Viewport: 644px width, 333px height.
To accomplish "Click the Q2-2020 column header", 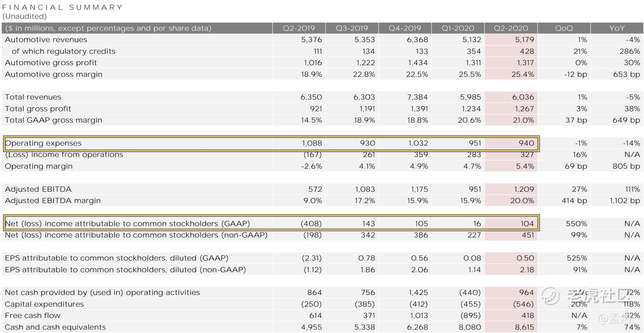I will (x=511, y=28).
